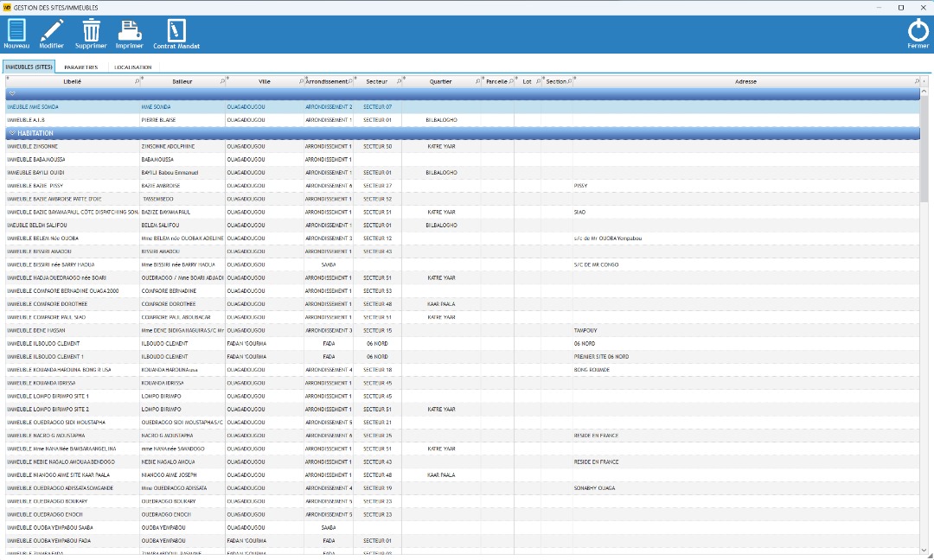Select the IMMEUBLE A.I.B row

pyautogui.click(x=69, y=120)
